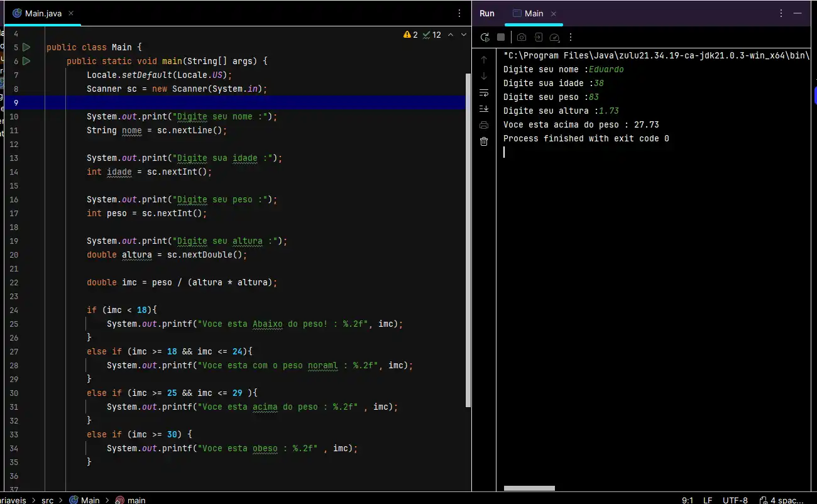817x504 pixels.
Task: Click the attach debugger icon in the Run toolbar
Action: 539,37
